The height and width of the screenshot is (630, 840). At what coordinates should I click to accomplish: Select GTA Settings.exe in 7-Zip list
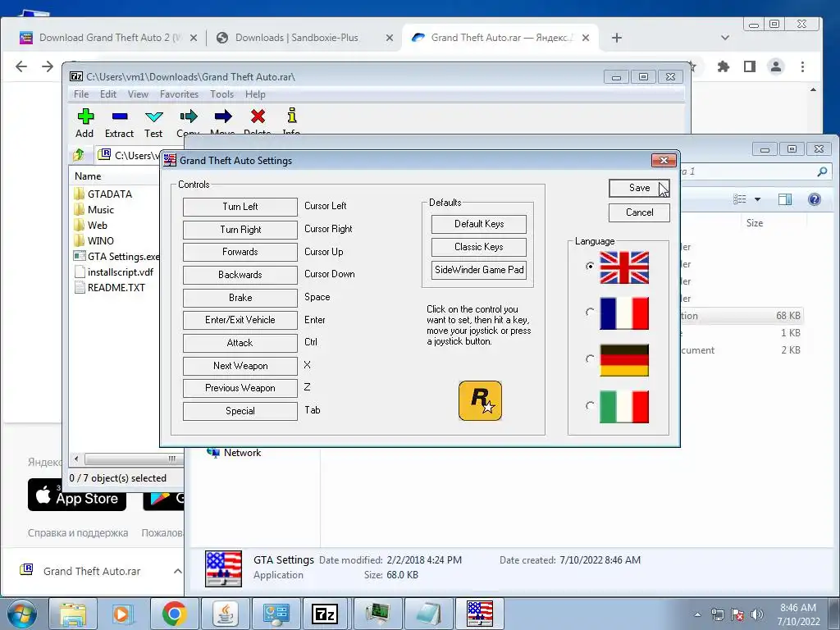coord(116,257)
